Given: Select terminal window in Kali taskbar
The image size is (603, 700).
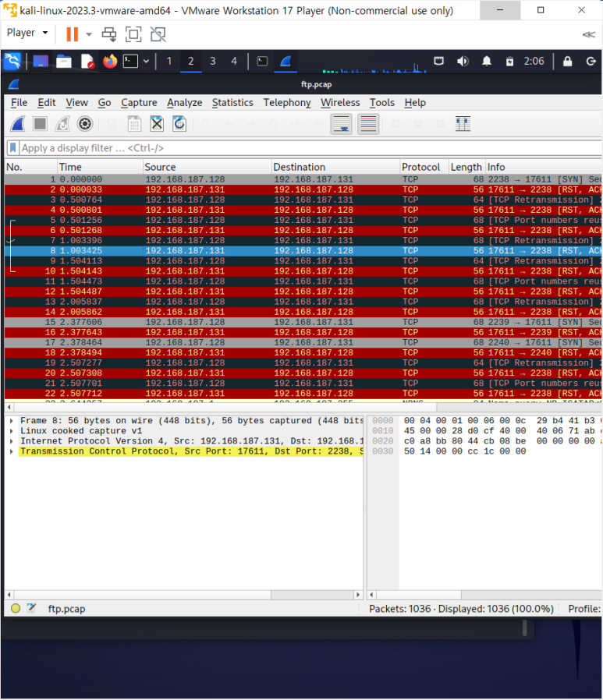Looking at the screenshot, I should pos(262,61).
